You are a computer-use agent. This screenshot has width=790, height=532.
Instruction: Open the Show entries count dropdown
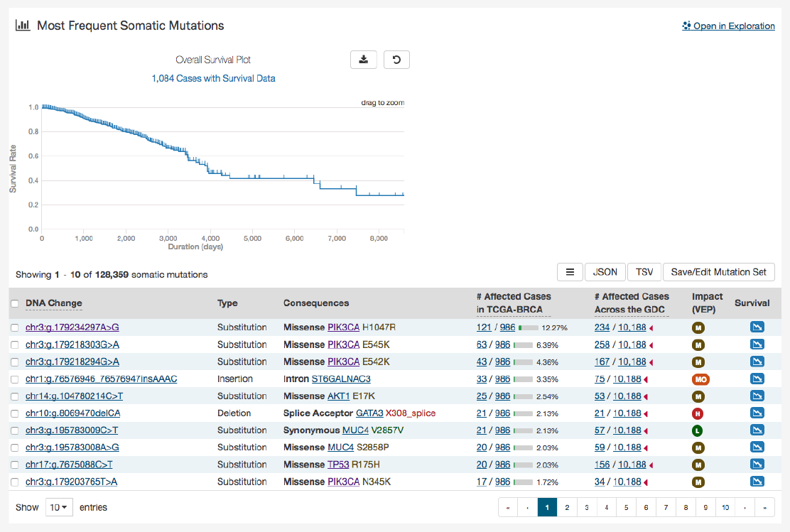pyautogui.click(x=59, y=507)
